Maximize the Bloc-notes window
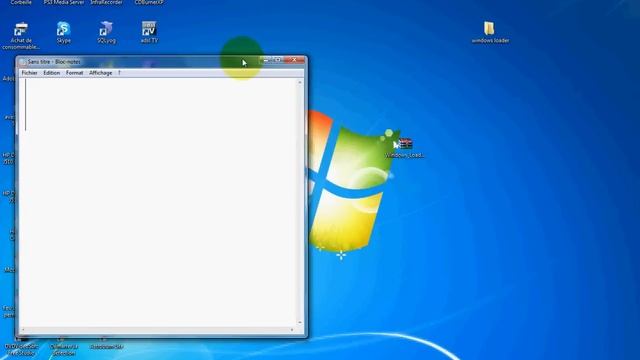The image size is (640, 360). [278, 60]
